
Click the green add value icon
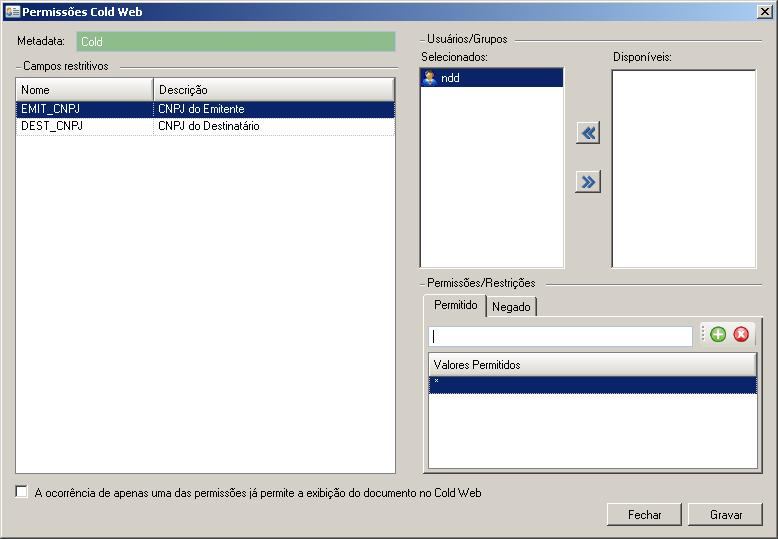(x=718, y=335)
